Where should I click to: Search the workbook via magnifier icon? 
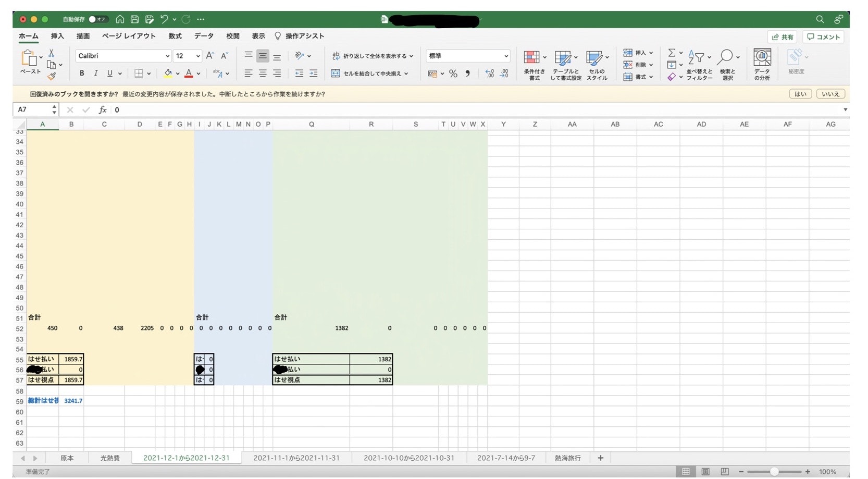[820, 19]
